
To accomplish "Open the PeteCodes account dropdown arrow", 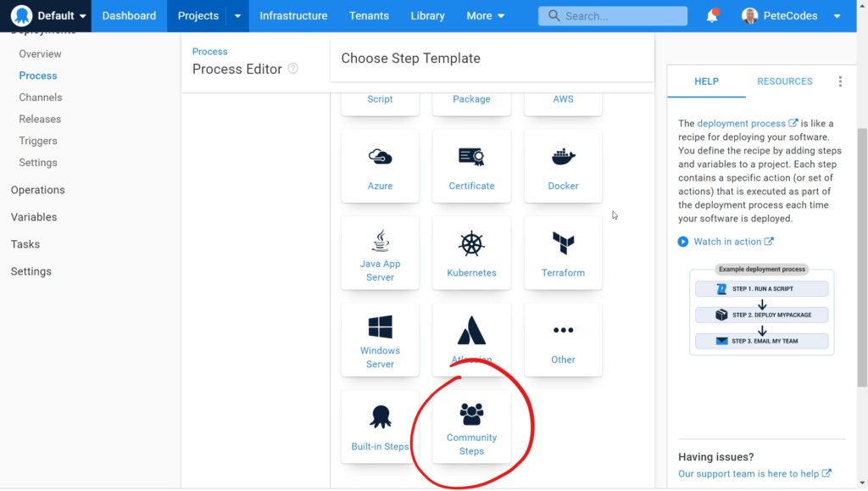I will (x=837, y=16).
